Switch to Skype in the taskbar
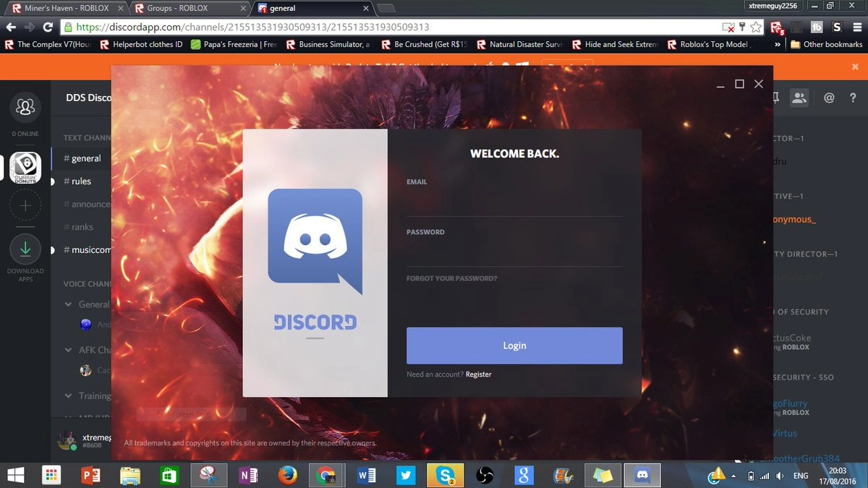The width and height of the screenshot is (868, 488). point(445,475)
